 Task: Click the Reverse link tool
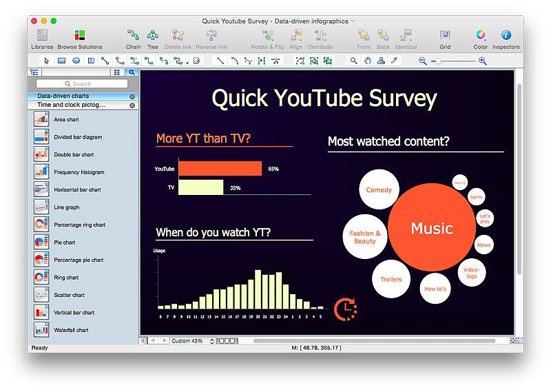(x=211, y=39)
